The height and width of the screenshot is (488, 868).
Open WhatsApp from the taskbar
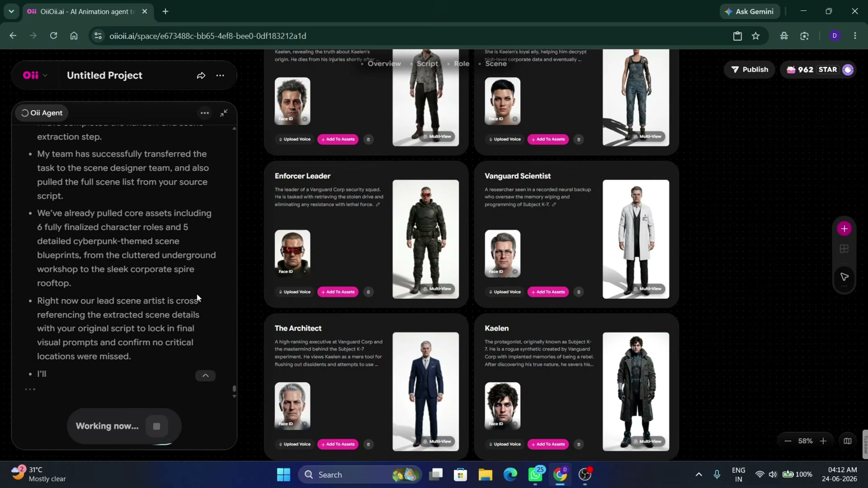[x=535, y=474]
